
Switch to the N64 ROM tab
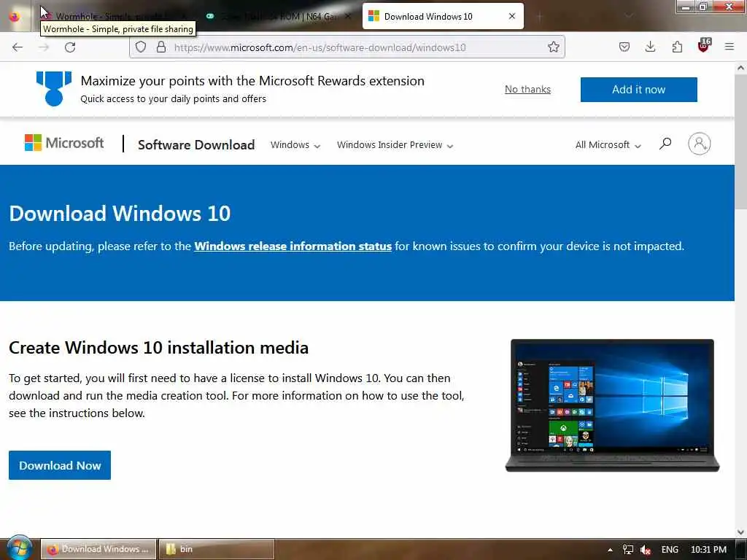[279, 16]
